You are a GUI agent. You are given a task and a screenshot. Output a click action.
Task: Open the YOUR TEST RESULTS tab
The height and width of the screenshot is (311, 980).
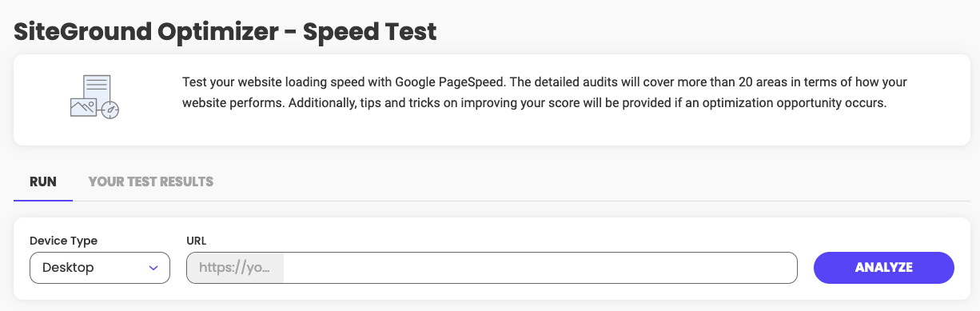coord(151,181)
